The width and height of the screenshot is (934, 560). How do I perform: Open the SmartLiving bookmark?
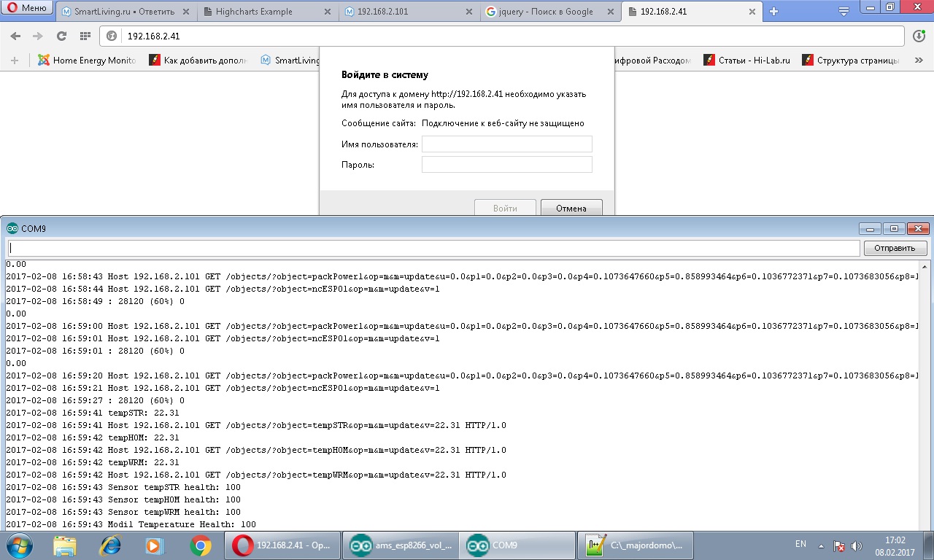click(290, 61)
